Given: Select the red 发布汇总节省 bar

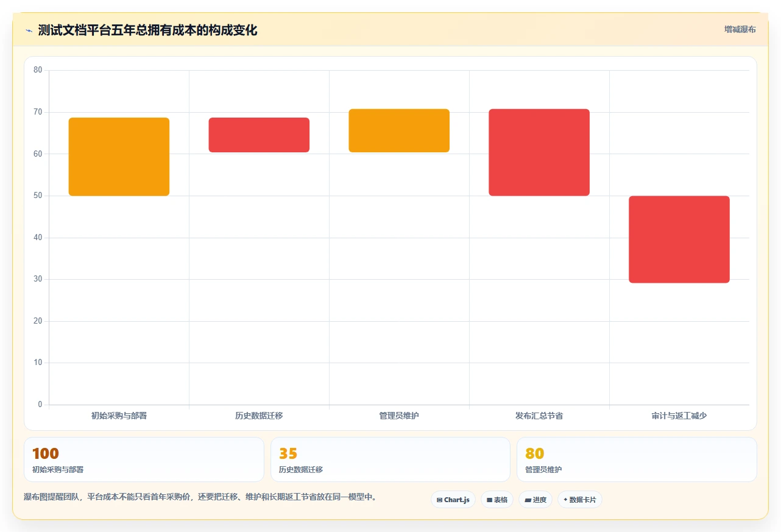Looking at the screenshot, I should point(539,152).
